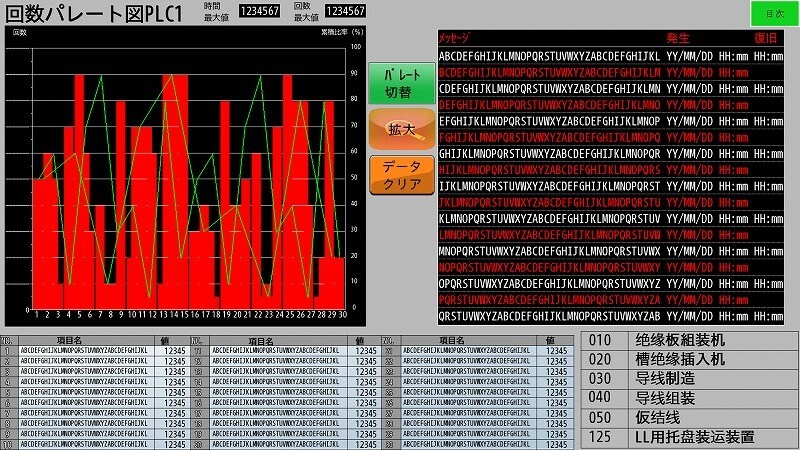Click the red message row starting BCDEFGH

click(611, 72)
